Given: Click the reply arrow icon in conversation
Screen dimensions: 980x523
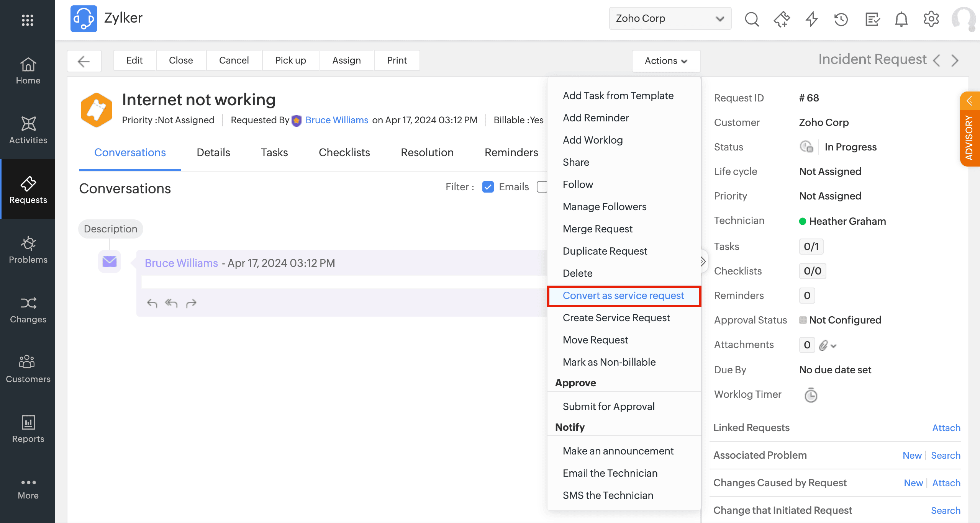Looking at the screenshot, I should (152, 303).
